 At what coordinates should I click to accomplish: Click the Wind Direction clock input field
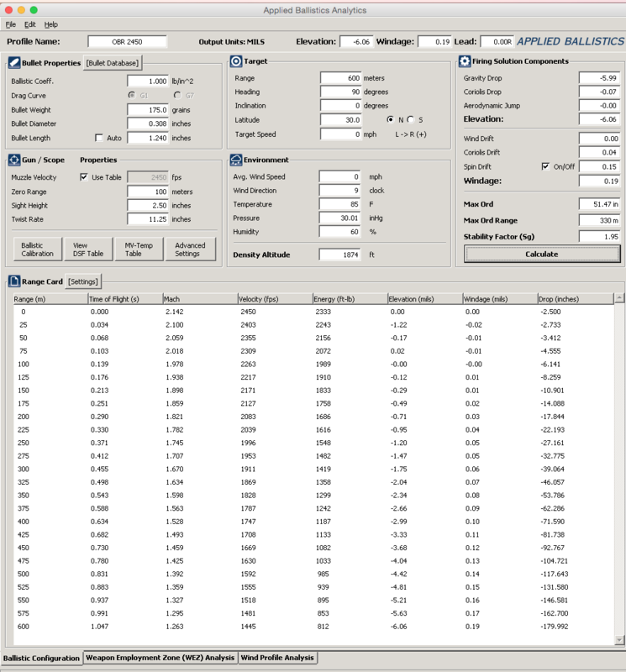tap(339, 191)
